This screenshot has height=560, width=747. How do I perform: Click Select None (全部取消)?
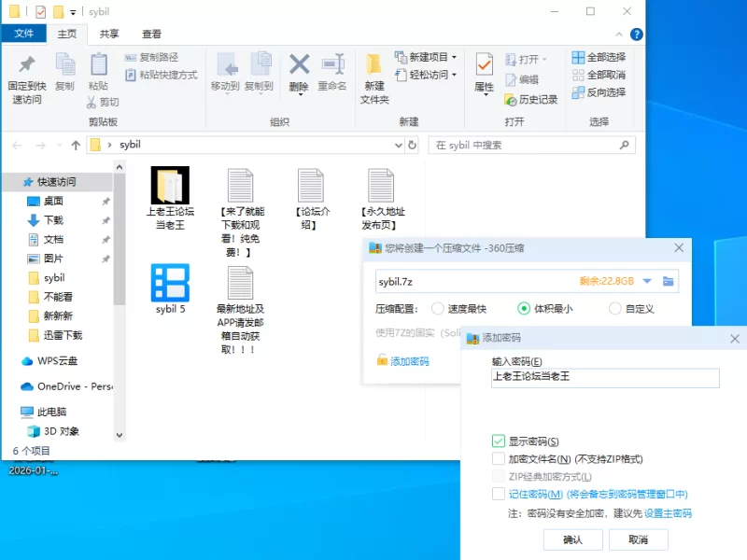599,75
